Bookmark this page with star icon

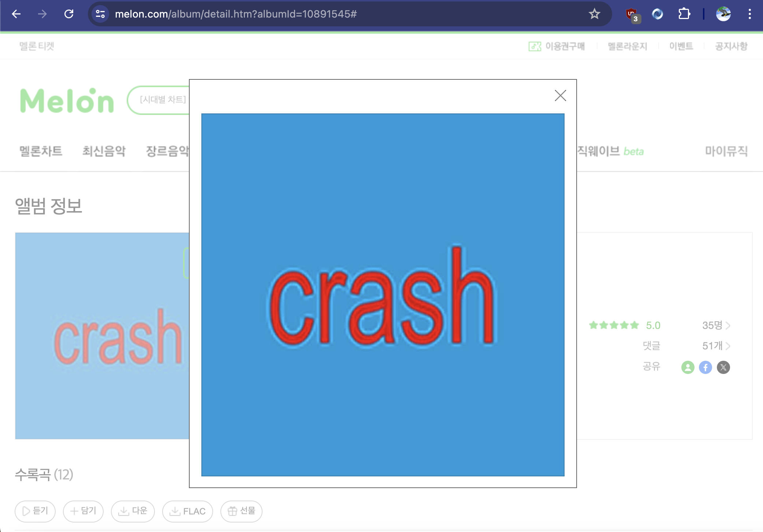[x=594, y=14]
